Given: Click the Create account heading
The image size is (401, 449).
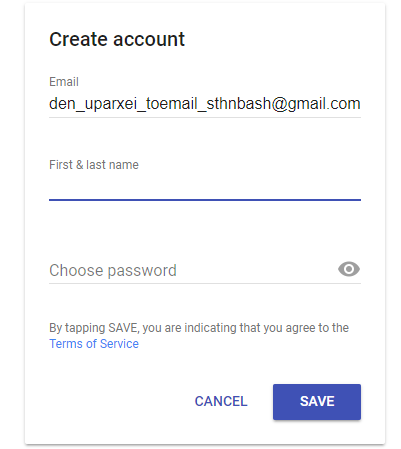Looking at the screenshot, I should click(x=117, y=39).
